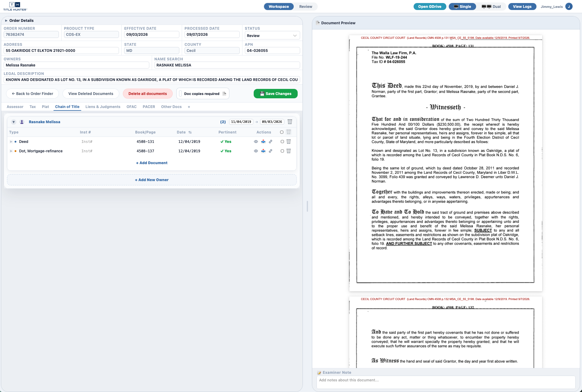
Task: Click the link icon in the Deed row
Action: [270, 142]
